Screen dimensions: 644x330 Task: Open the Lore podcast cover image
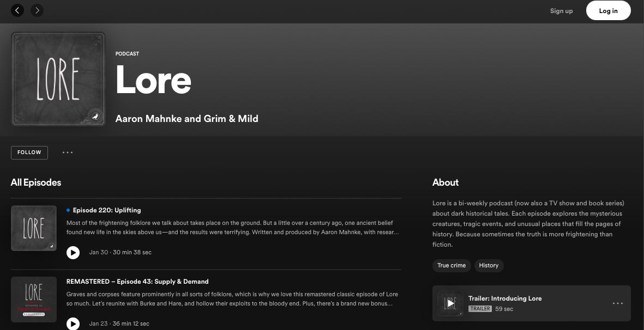[58, 79]
